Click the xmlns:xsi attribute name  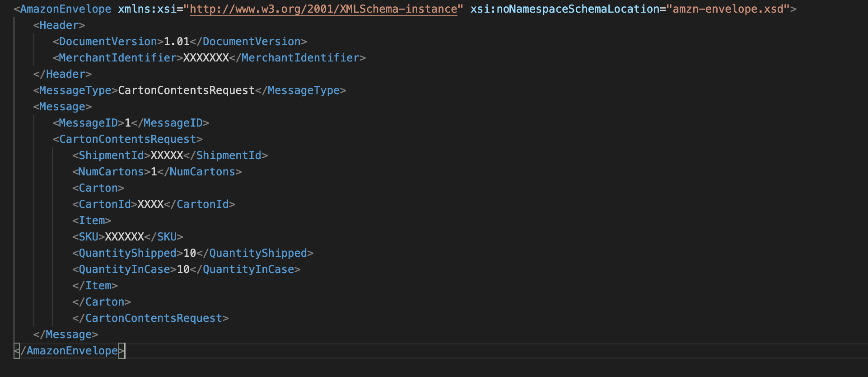click(147, 9)
